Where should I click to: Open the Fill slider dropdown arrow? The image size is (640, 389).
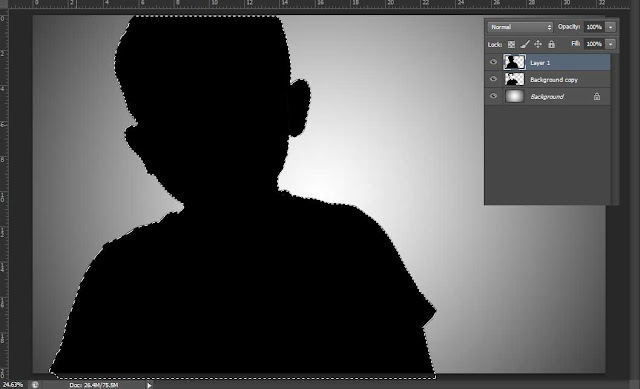(611, 44)
